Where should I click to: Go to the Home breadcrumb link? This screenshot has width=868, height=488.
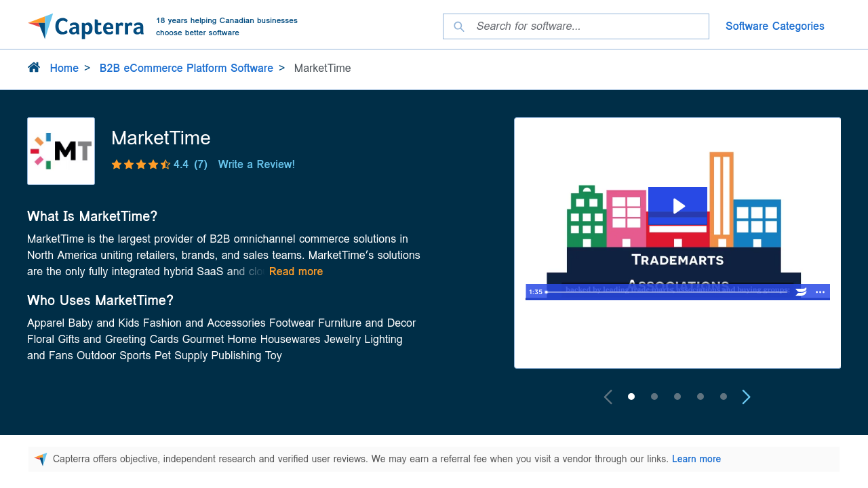pyautogui.click(x=64, y=68)
